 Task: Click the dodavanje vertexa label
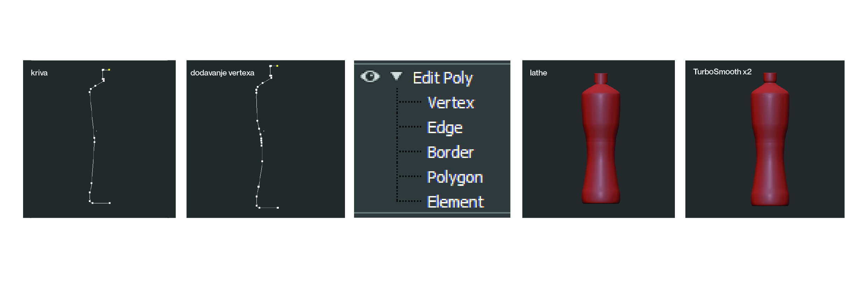[222, 73]
